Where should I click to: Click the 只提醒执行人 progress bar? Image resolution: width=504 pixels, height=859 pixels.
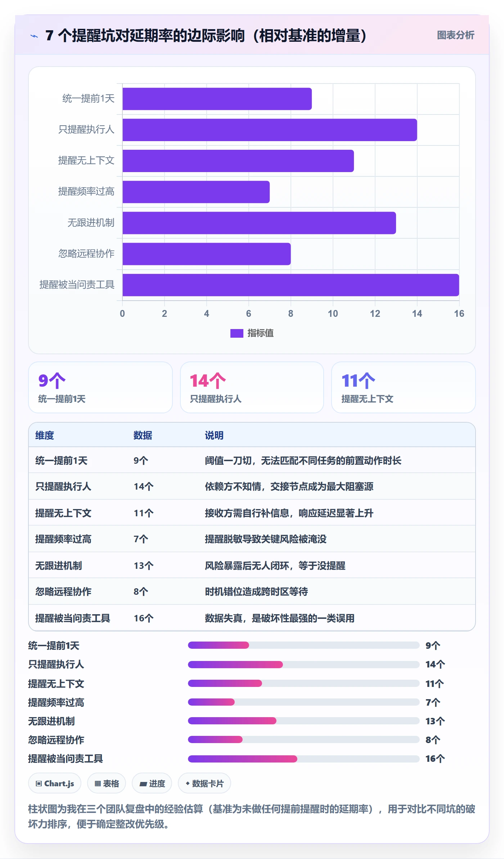pyautogui.click(x=303, y=664)
